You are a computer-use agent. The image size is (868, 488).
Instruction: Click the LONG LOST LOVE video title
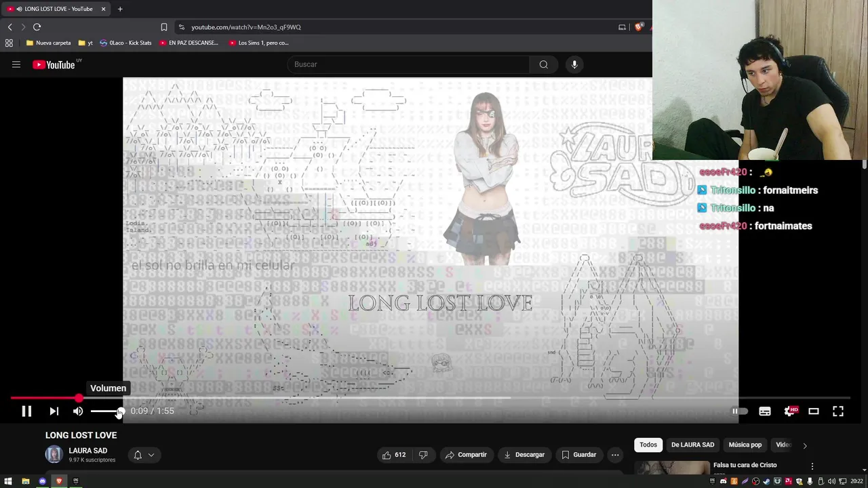(81, 435)
